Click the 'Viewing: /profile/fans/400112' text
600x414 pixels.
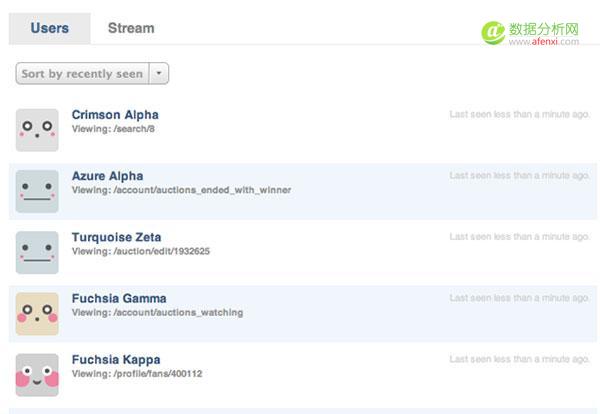pyautogui.click(x=137, y=374)
